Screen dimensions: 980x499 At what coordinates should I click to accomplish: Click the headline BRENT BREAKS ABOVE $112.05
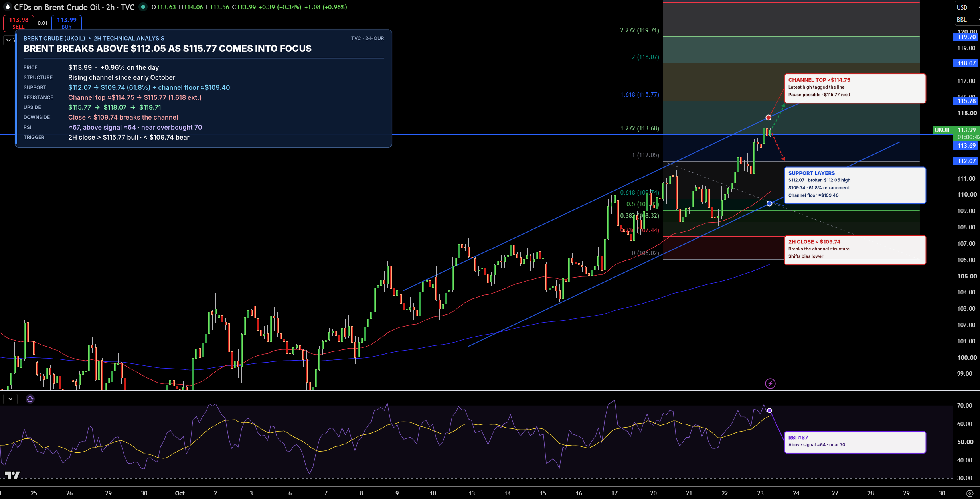coord(168,49)
